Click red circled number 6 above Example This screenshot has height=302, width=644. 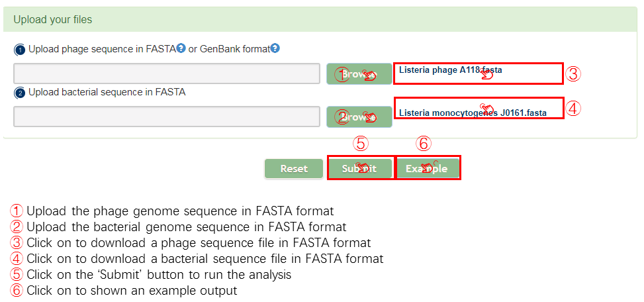point(424,143)
